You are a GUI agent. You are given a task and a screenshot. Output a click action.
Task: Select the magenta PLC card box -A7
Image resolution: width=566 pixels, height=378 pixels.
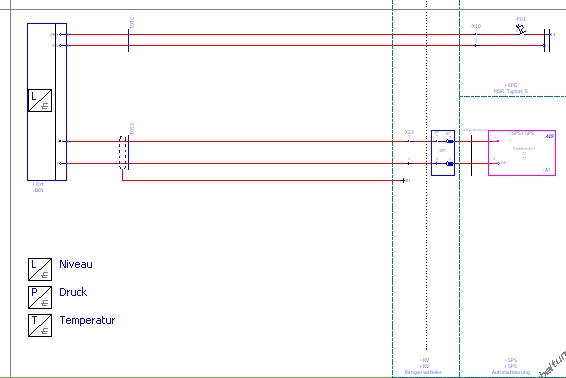[x=522, y=153]
